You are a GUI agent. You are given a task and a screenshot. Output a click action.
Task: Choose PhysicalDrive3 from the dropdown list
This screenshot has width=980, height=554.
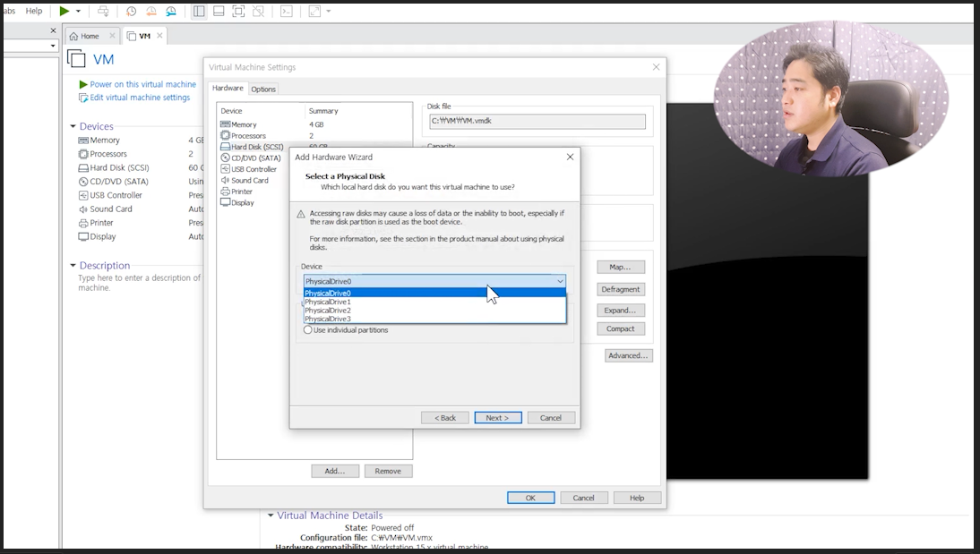click(434, 320)
